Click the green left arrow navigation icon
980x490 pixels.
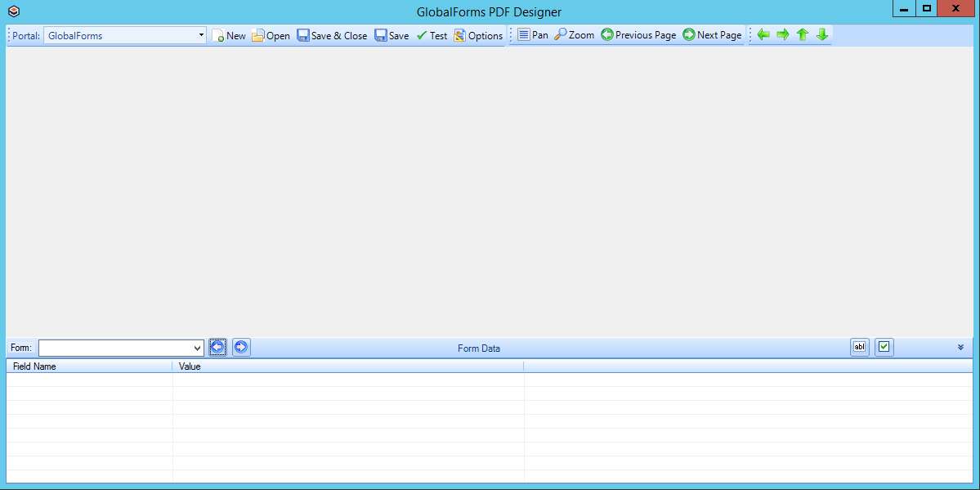[x=763, y=34]
